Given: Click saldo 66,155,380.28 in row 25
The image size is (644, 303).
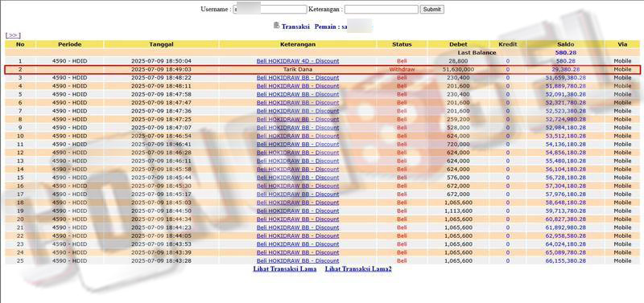Looking at the screenshot, I should [566, 260].
